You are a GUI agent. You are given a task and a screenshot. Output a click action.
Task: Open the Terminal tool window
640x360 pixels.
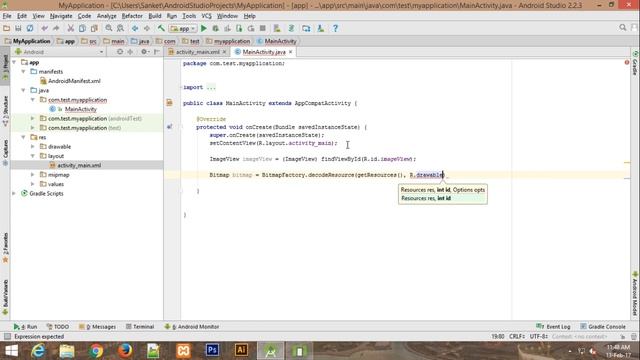tap(140, 327)
